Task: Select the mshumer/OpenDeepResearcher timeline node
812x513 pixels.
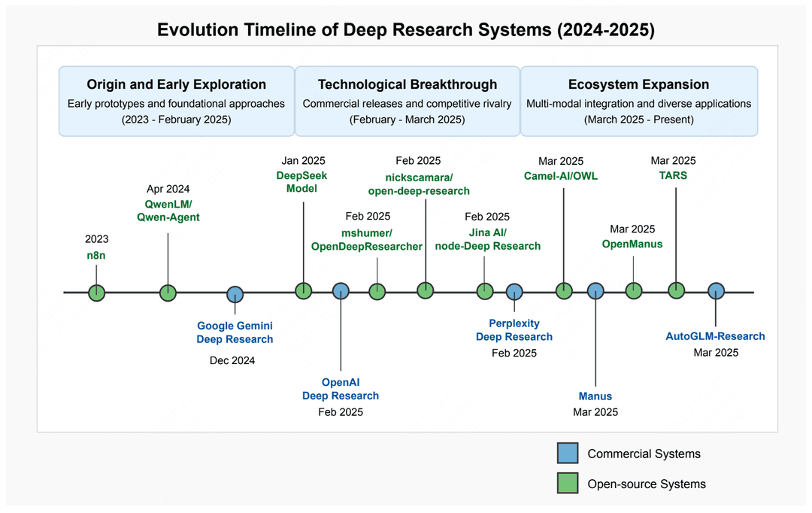Action: [x=377, y=291]
